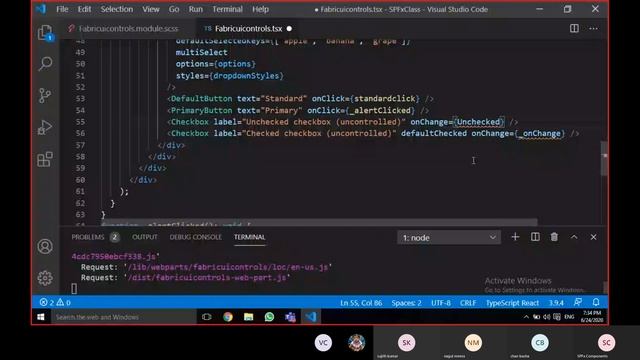
Task: Open WhatsApp from the taskbar
Action: point(269,317)
